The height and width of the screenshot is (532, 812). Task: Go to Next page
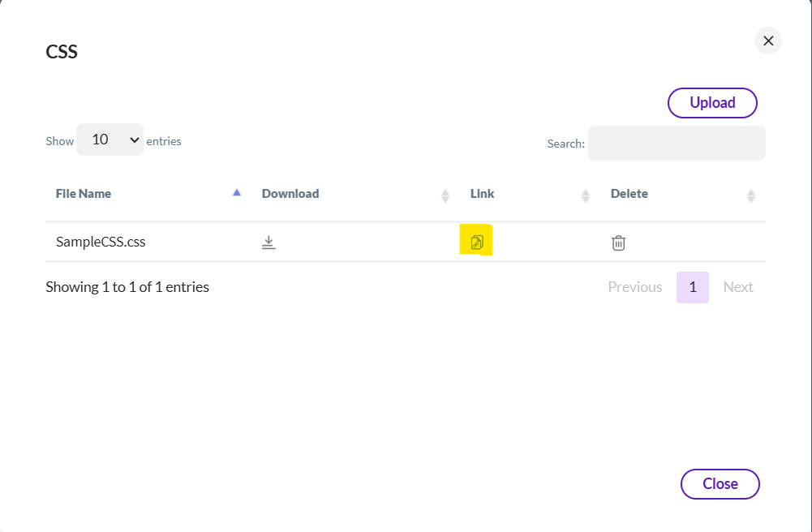tap(738, 287)
